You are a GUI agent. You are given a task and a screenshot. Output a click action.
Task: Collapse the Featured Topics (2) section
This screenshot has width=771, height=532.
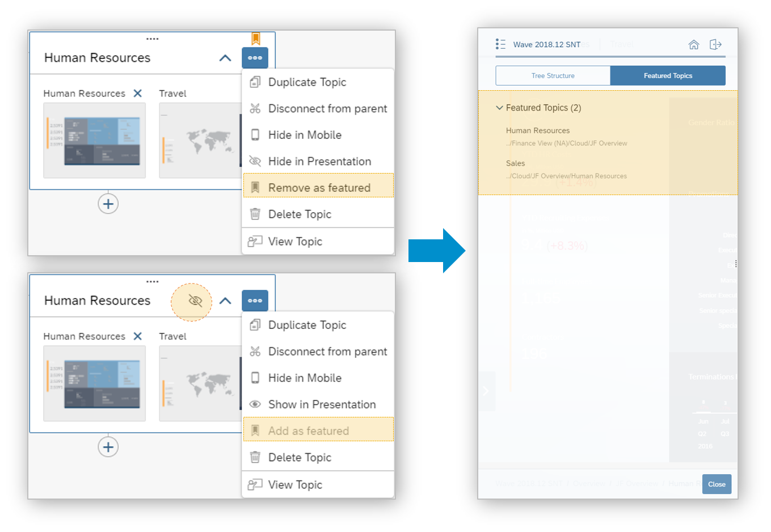[x=499, y=108]
